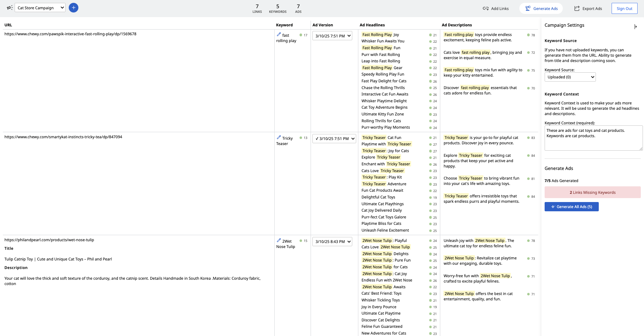Select the headline 'Cats Love 2Wet Nose Tulip'
Image resolution: width=644 pixels, height=336 pixels.
(x=386, y=247)
